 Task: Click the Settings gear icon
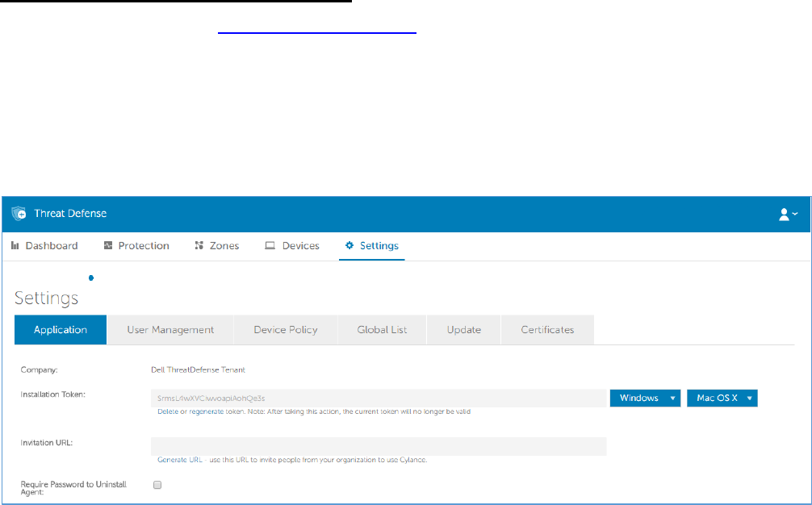(349, 245)
